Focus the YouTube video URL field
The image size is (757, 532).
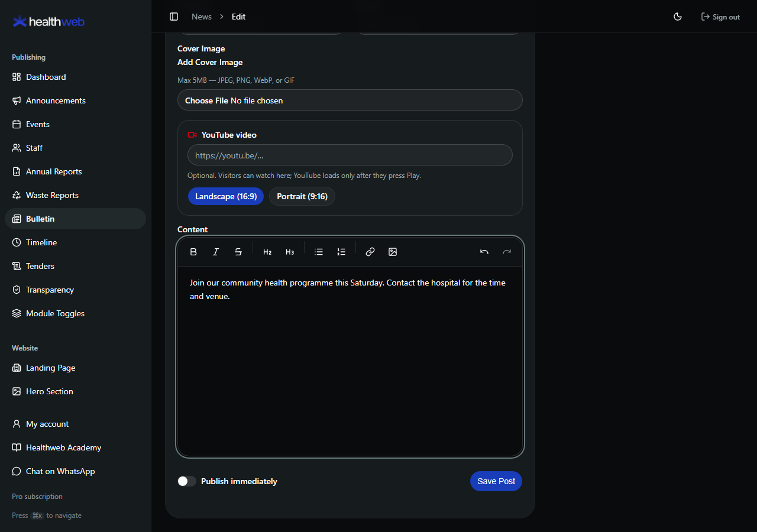[x=350, y=155]
